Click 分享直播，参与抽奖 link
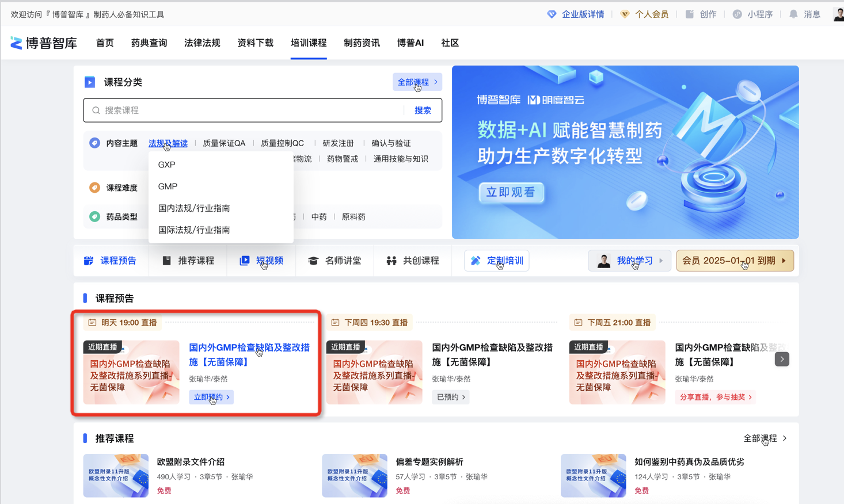This screenshot has width=844, height=504. coord(716,397)
